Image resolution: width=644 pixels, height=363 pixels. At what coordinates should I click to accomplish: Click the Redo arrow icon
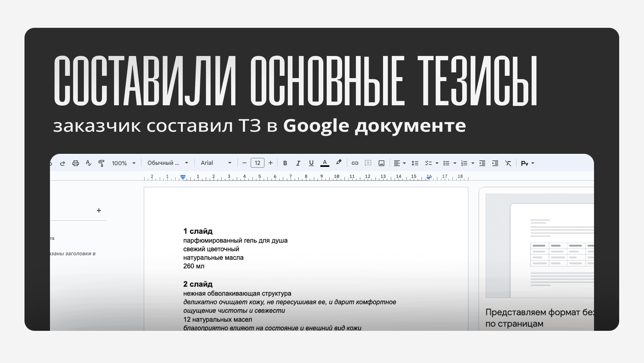pyautogui.click(x=62, y=163)
